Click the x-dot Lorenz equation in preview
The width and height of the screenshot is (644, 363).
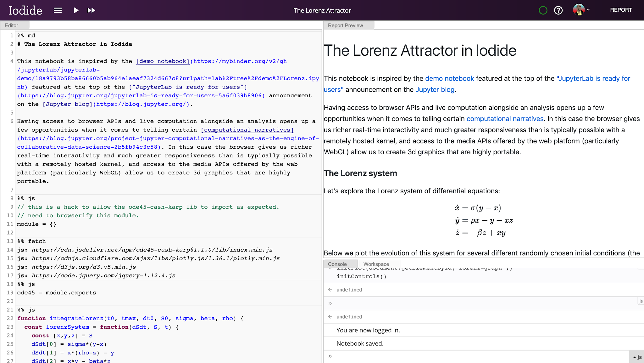pyautogui.click(x=478, y=208)
